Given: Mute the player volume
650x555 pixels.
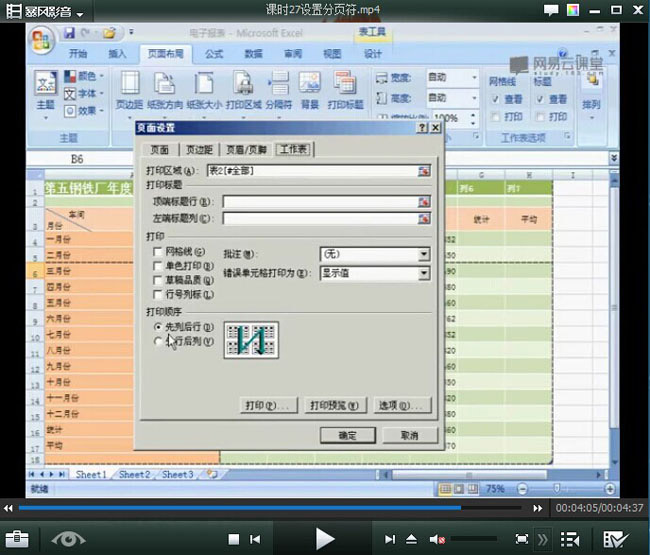Looking at the screenshot, I should 437,539.
